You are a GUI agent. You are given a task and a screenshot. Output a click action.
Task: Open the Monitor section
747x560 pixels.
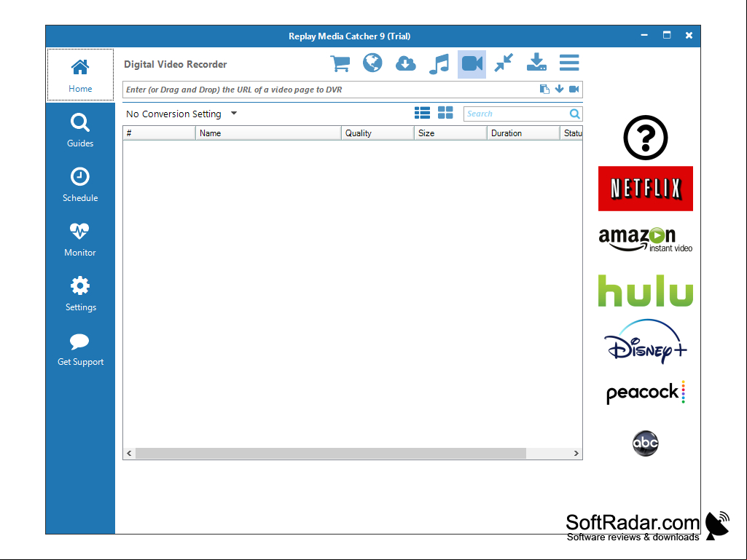pyautogui.click(x=80, y=240)
